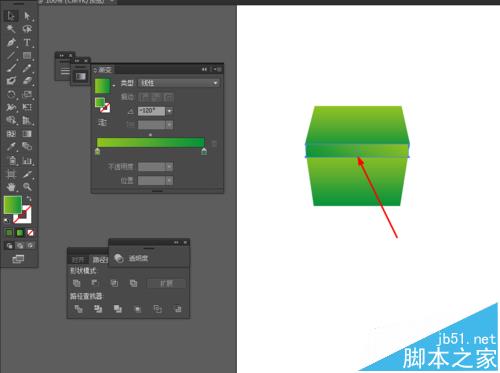Open the Transparency (透明度) panel tab
This screenshot has height=373, width=500.
tap(138, 258)
